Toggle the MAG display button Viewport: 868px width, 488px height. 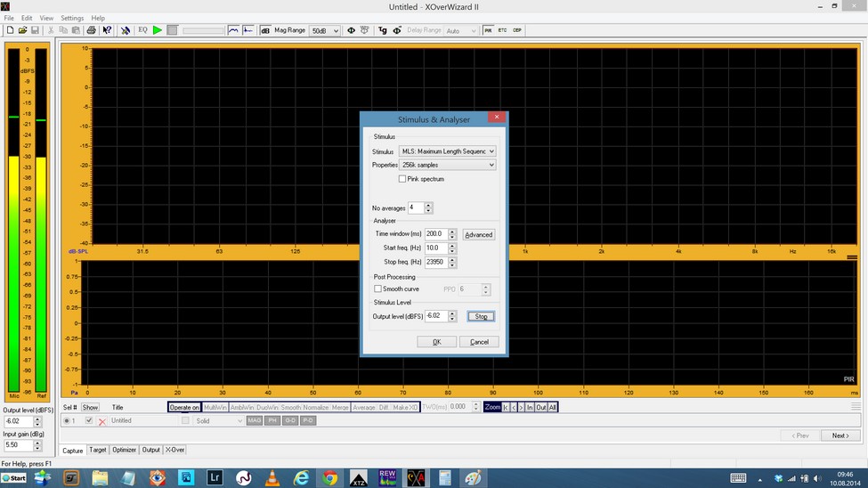(254, 420)
